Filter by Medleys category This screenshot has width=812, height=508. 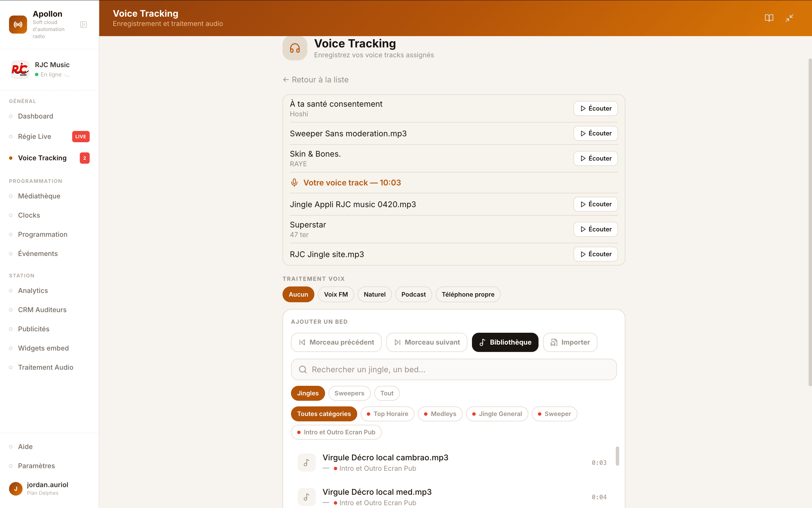tap(440, 414)
